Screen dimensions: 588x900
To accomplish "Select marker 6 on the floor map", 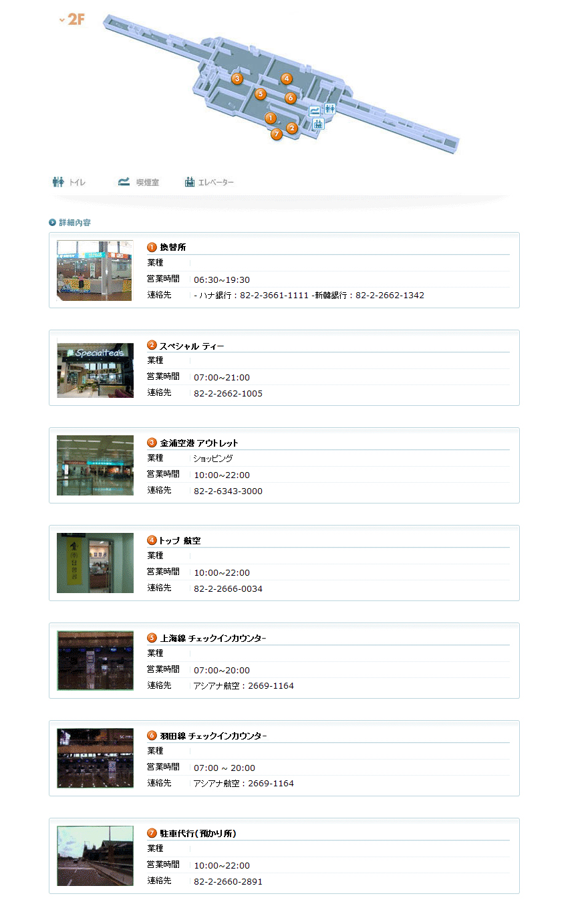I will pos(290,98).
